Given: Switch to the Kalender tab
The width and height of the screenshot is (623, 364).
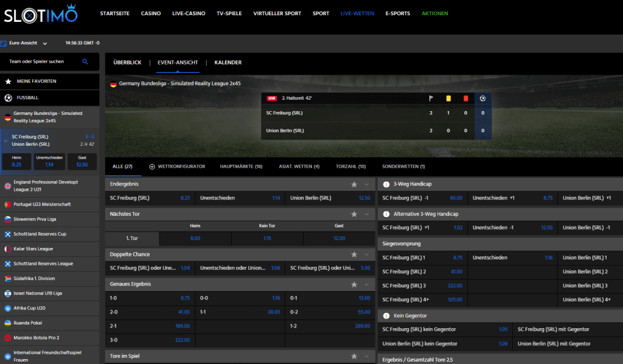Looking at the screenshot, I should [x=228, y=63].
